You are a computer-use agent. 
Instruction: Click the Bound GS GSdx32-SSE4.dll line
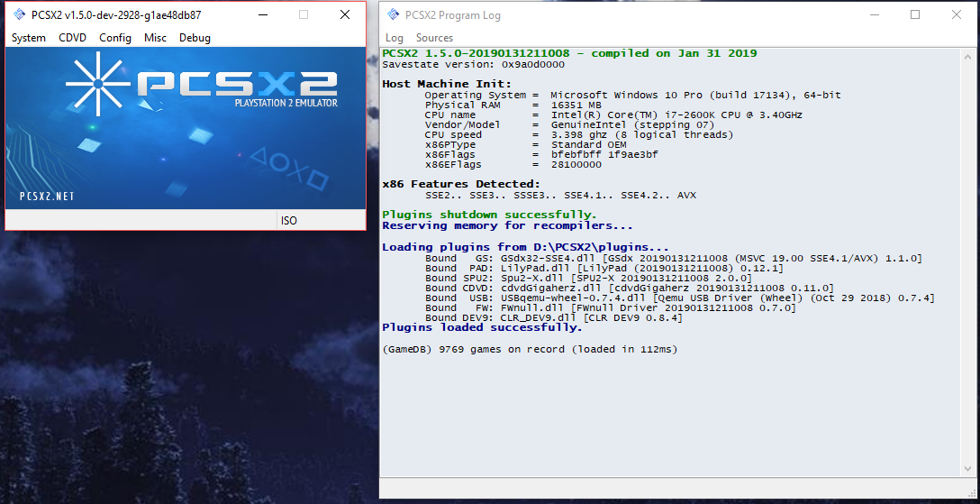[674, 258]
